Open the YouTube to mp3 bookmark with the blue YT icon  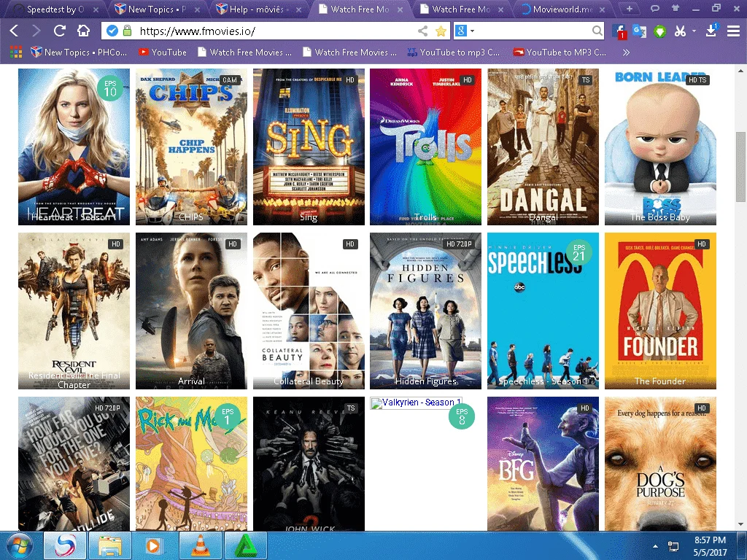click(x=454, y=52)
